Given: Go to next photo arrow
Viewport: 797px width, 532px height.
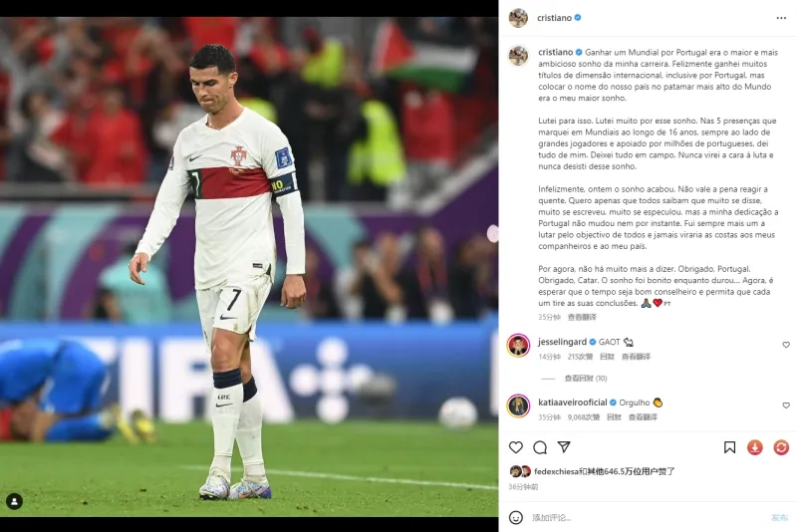Looking at the screenshot, I should tap(492, 233).
